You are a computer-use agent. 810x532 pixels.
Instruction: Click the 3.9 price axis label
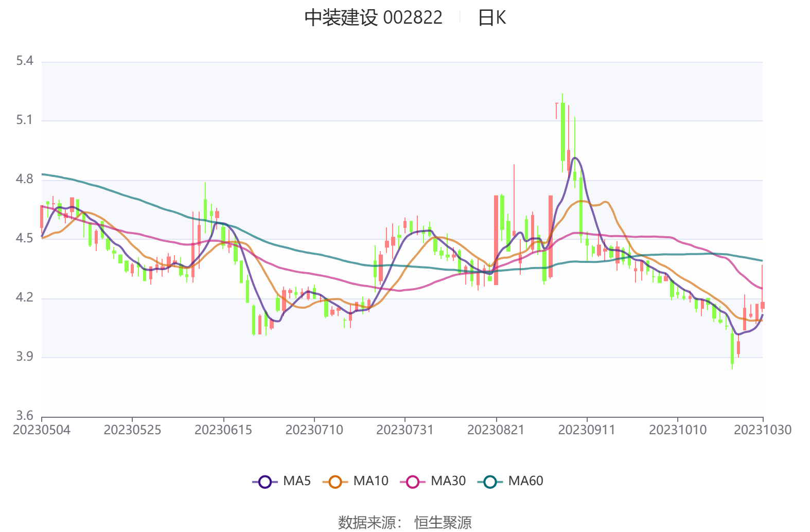pyautogui.click(x=25, y=357)
